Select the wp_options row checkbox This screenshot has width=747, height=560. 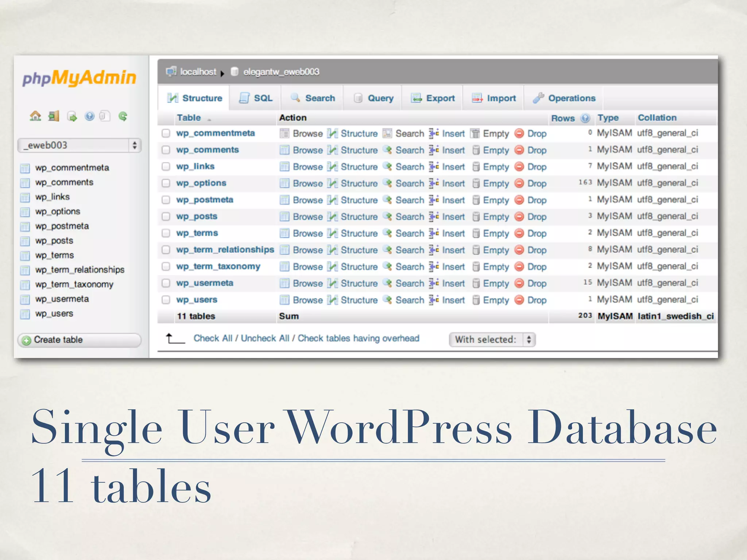coord(166,183)
